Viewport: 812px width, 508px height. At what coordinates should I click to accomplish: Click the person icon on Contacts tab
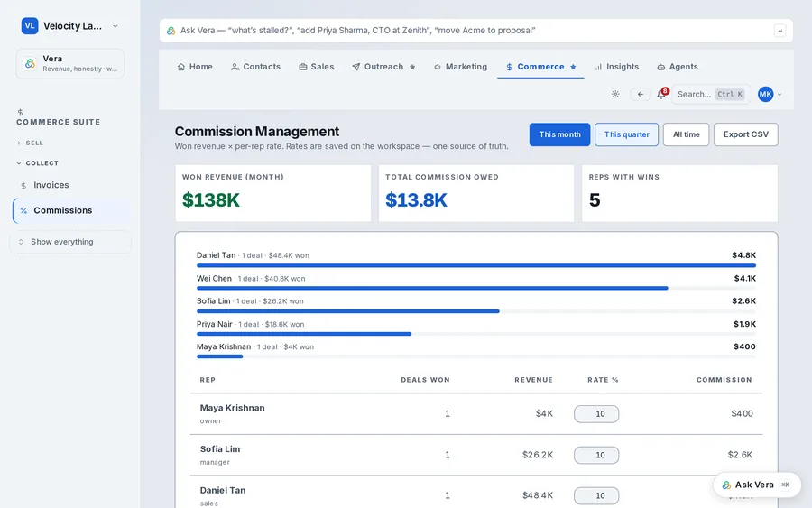click(235, 67)
